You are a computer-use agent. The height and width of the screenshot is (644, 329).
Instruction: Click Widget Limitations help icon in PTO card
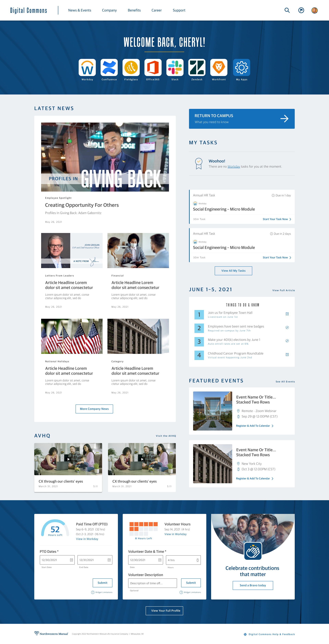[93, 592]
